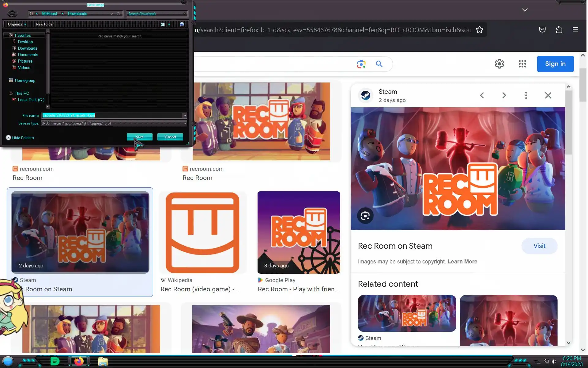Search inside image with lens overlay button

tap(365, 216)
